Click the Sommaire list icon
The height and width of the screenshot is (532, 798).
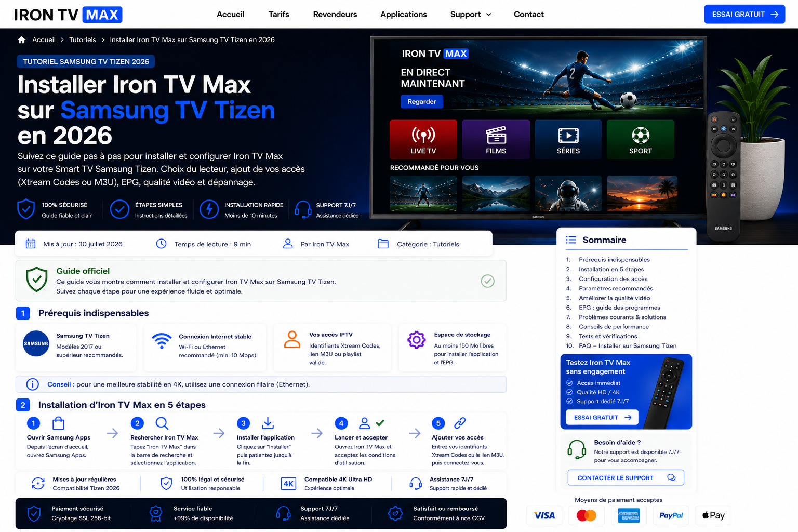tap(571, 240)
